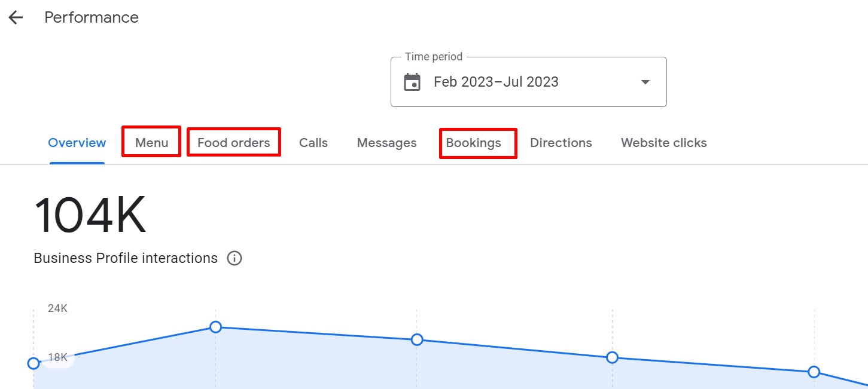Screen dimensions: 868x389
Task: Click the fourth data point on the chart line
Action: point(612,357)
